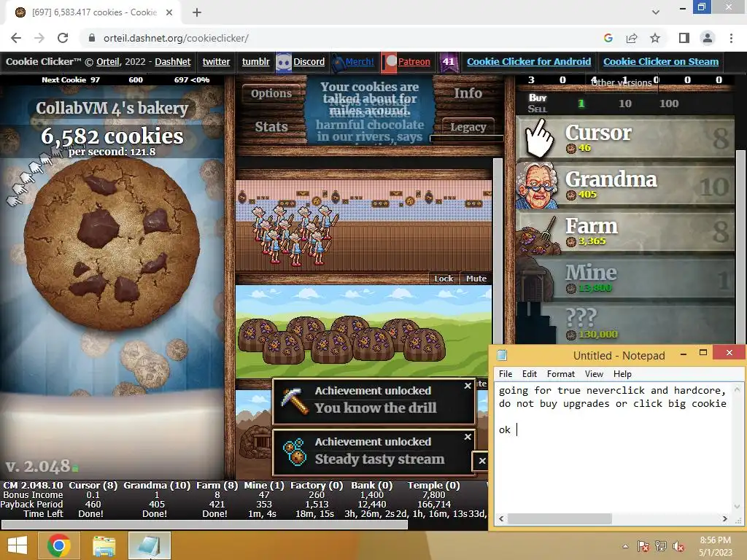
Task: Click the tray volume icon
Action: pos(678,546)
